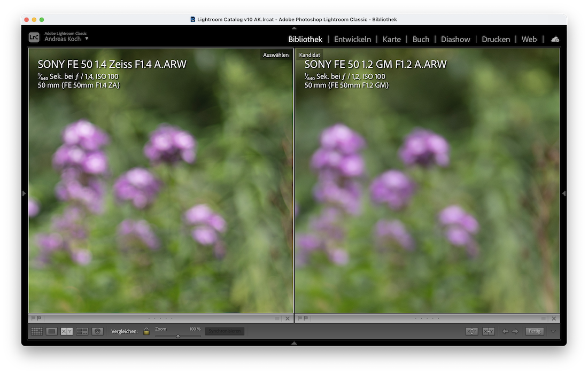This screenshot has height=374, width=588.
Task: Switch to the Entwickeln module
Action: point(352,39)
